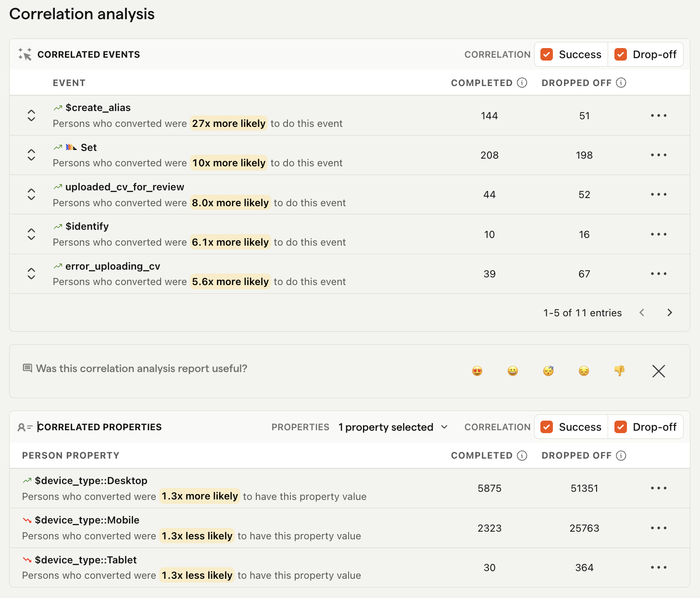Toggle Drop-off checkbox in Correlated Properties

pyautogui.click(x=621, y=427)
